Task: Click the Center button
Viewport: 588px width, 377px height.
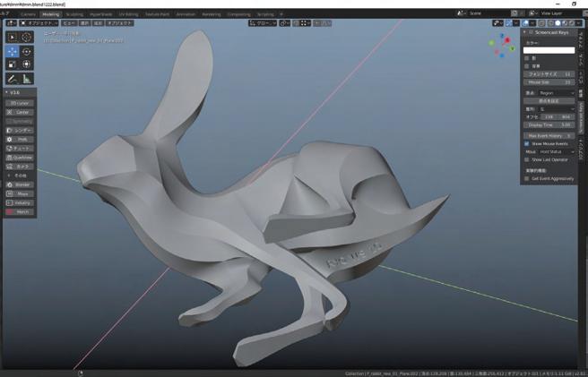Action: pyautogui.click(x=20, y=112)
